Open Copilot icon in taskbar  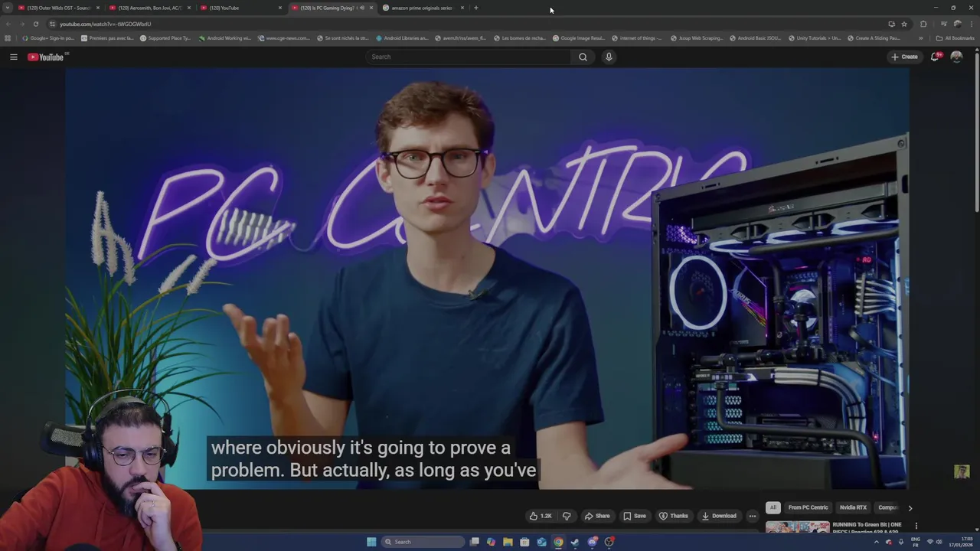(x=491, y=542)
